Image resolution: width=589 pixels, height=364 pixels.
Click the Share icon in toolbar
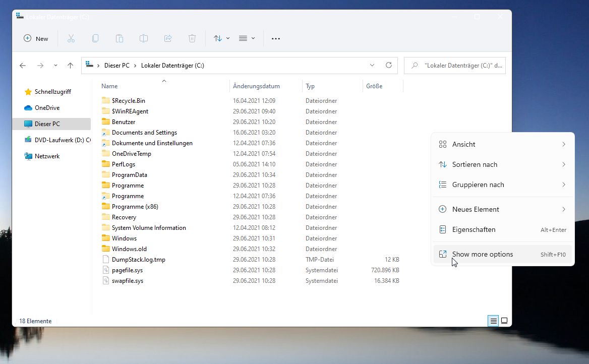pyautogui.click(x=168, y=38)
